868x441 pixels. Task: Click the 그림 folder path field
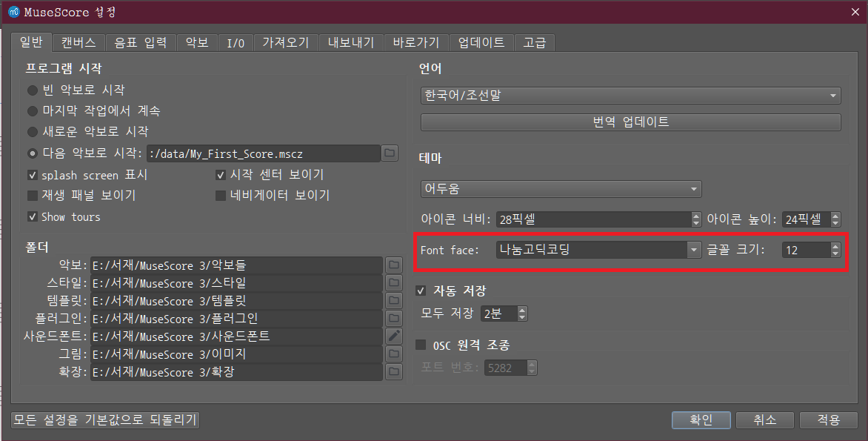[236, 354]
